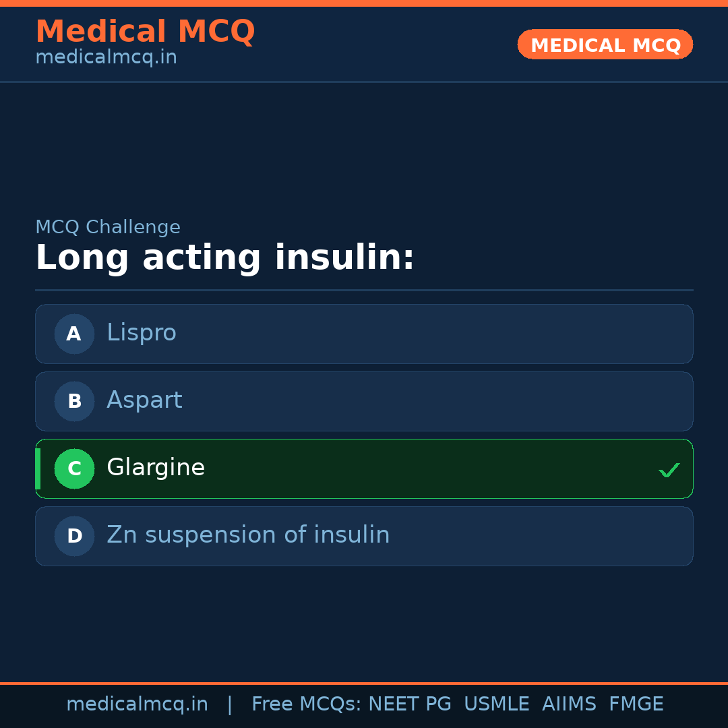728x728 pixels.
Task: Click the green letter C circle icon
Action: point(74,468)
